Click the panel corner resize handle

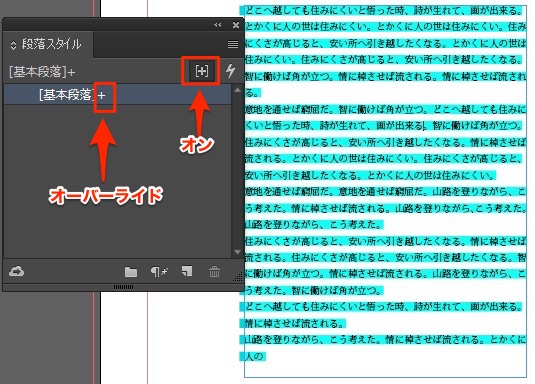238,277
